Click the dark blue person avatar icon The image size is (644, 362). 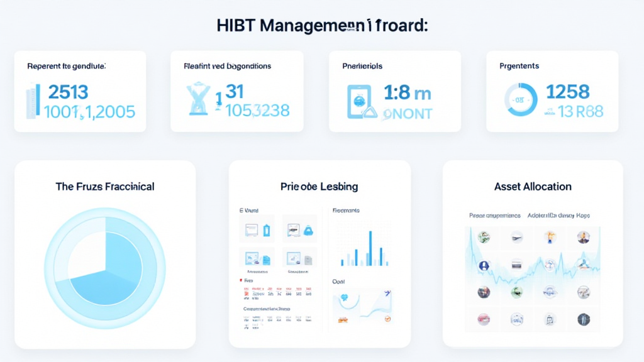tap(484, 265)
